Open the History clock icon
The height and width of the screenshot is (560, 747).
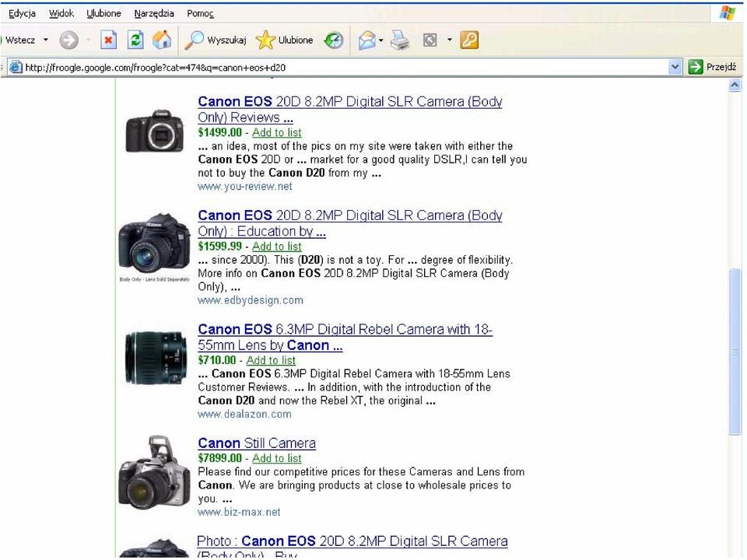pyautogui.click(x=334, y=40)
